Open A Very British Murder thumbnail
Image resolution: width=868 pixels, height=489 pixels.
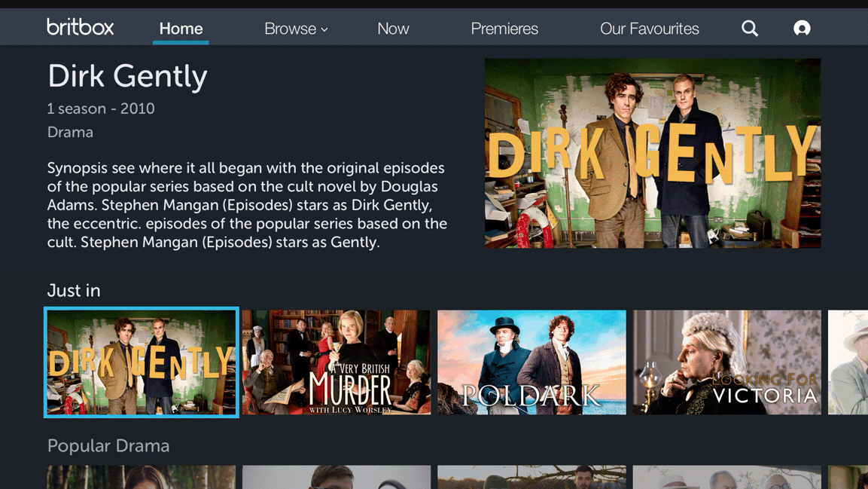pyautogui.click(x=336, y=362)
